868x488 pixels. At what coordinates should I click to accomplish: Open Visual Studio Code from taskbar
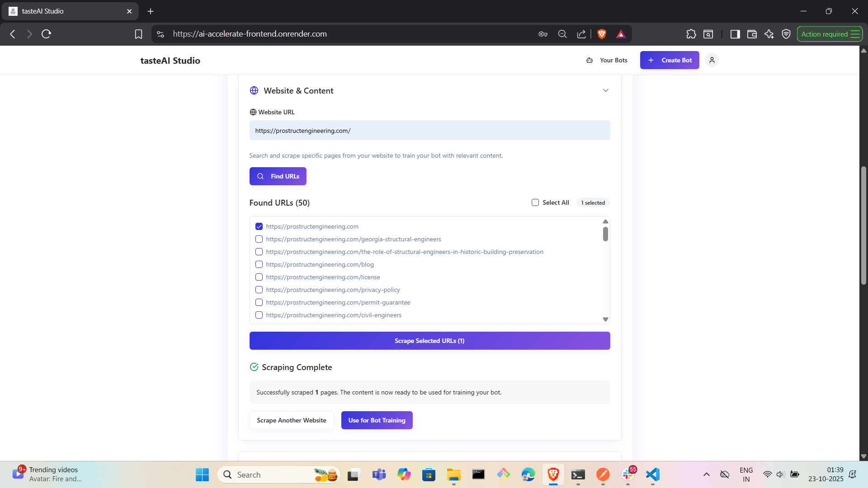tap(652, 474)
